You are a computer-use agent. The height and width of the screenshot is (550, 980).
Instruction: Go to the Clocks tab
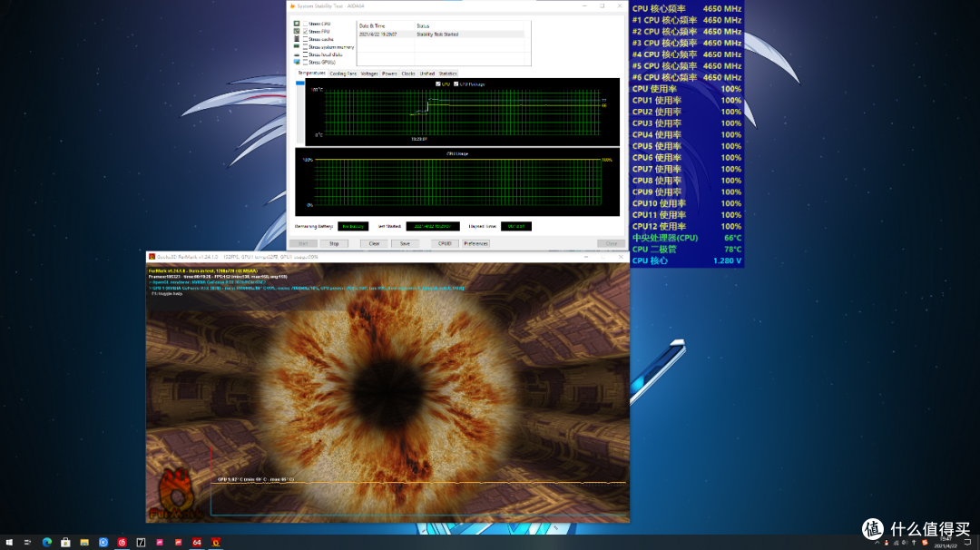408,74
